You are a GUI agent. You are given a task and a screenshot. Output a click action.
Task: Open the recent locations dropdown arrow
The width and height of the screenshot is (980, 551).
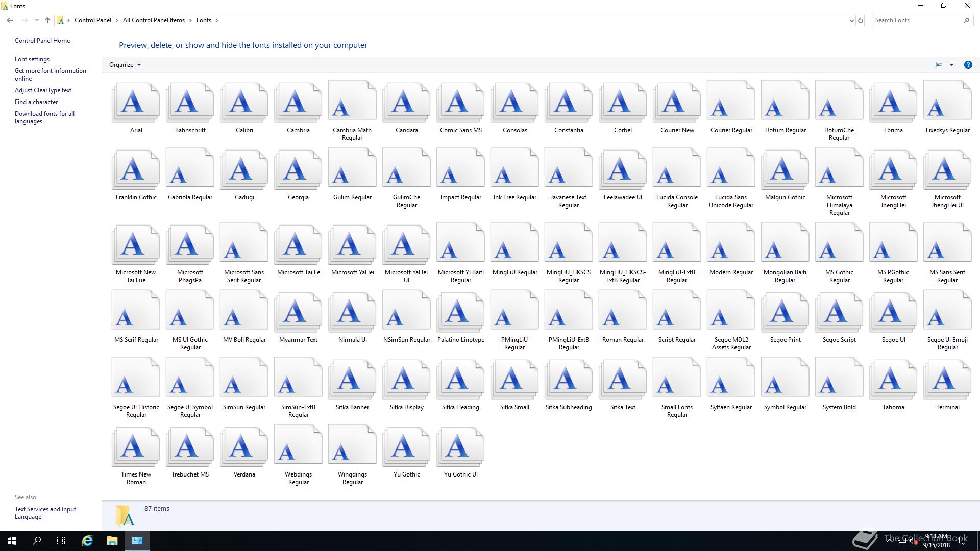point(37,20)
